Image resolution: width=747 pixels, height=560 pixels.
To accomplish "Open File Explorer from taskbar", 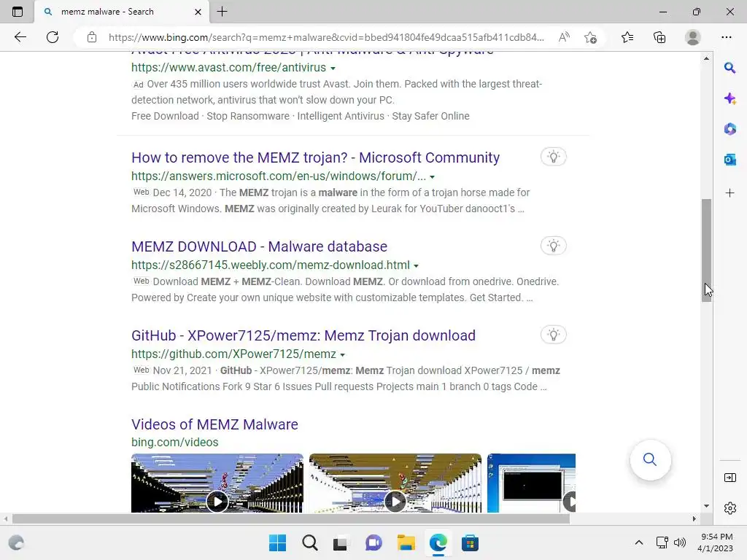I will pos(406,542).
